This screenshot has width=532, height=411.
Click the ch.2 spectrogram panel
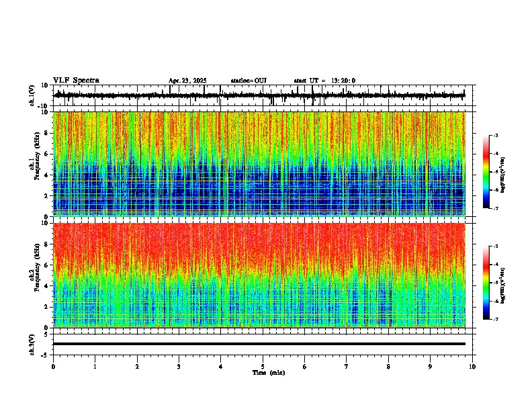click(x=259, y=275)
